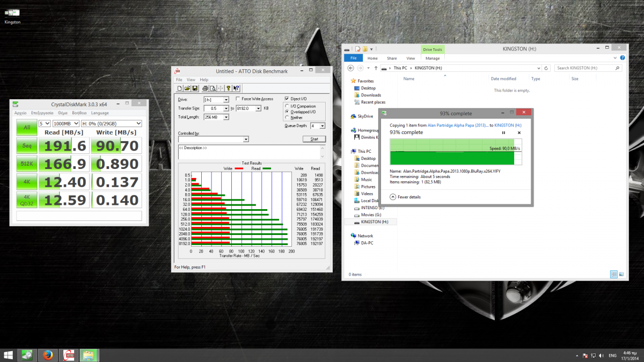Select I/O Comparison radio button
The width and height of the screenshot is (644, 362).
point(287,106)
